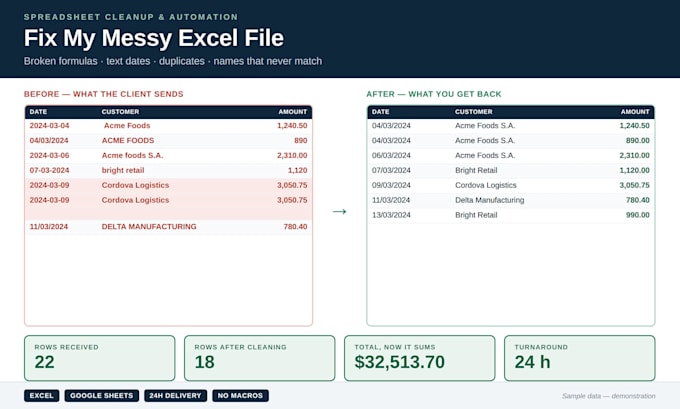Click the lowercase bright retail row
The width and height of the screenshot is (680, 409).
coord(168,170)
